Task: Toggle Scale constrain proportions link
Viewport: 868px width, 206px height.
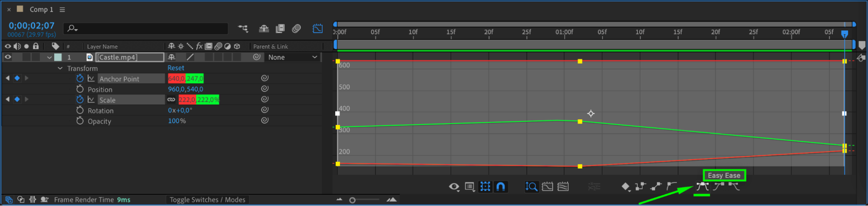Action: point(172,100)
